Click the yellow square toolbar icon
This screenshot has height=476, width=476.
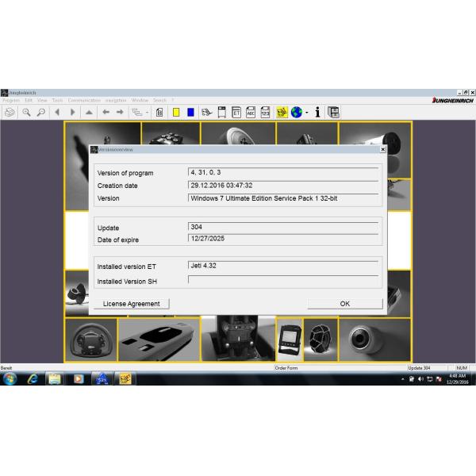coord(176,113)
